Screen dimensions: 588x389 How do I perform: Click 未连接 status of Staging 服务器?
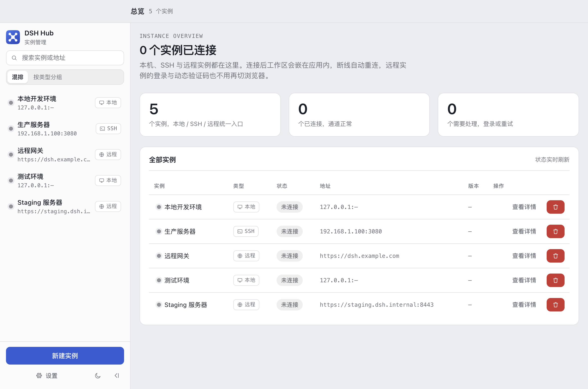[290, 305]
